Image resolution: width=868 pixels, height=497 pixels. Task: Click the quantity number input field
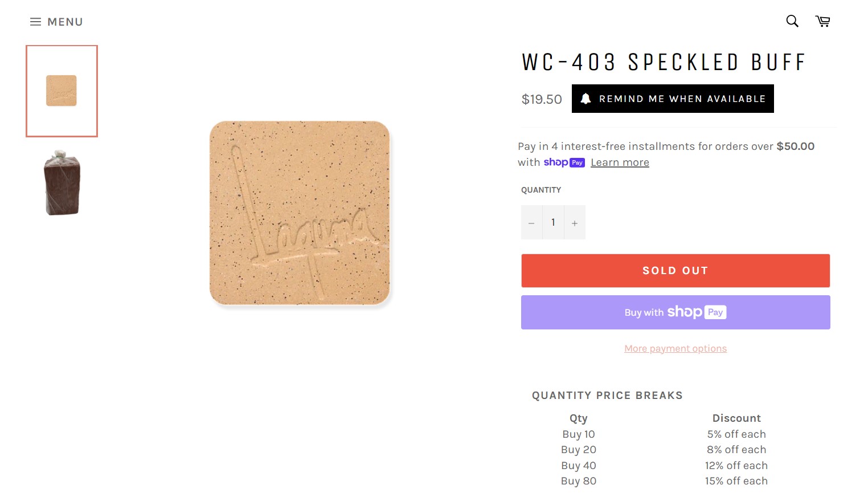pyautogui.click(x=553, y=222)
